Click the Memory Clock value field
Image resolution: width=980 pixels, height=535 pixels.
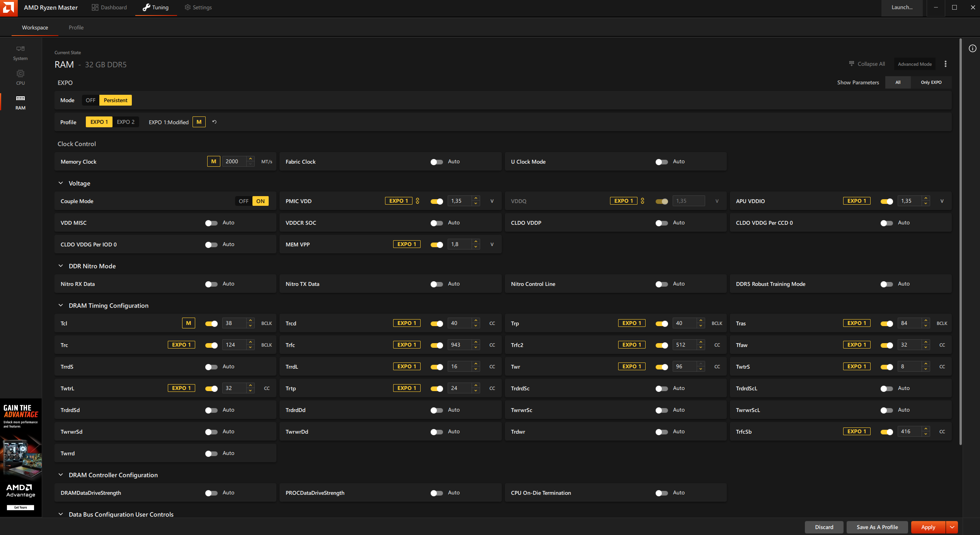234,161
